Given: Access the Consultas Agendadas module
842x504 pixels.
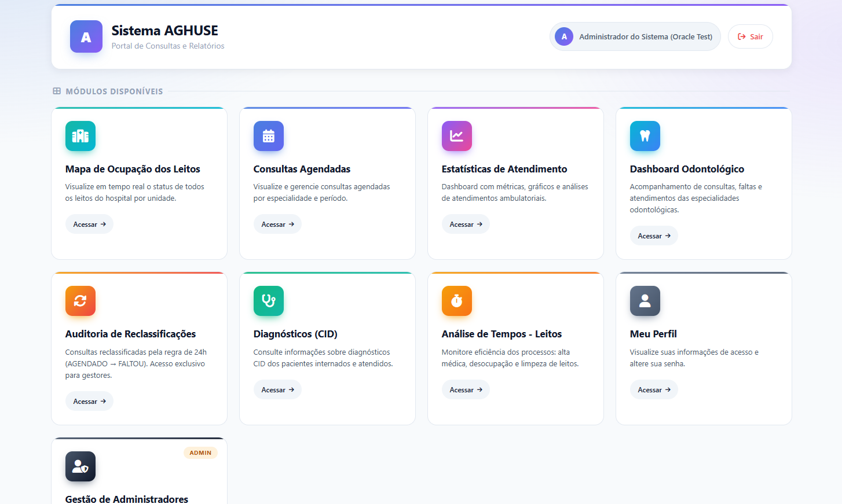Looking at the screenshot, I should (277, 224).
